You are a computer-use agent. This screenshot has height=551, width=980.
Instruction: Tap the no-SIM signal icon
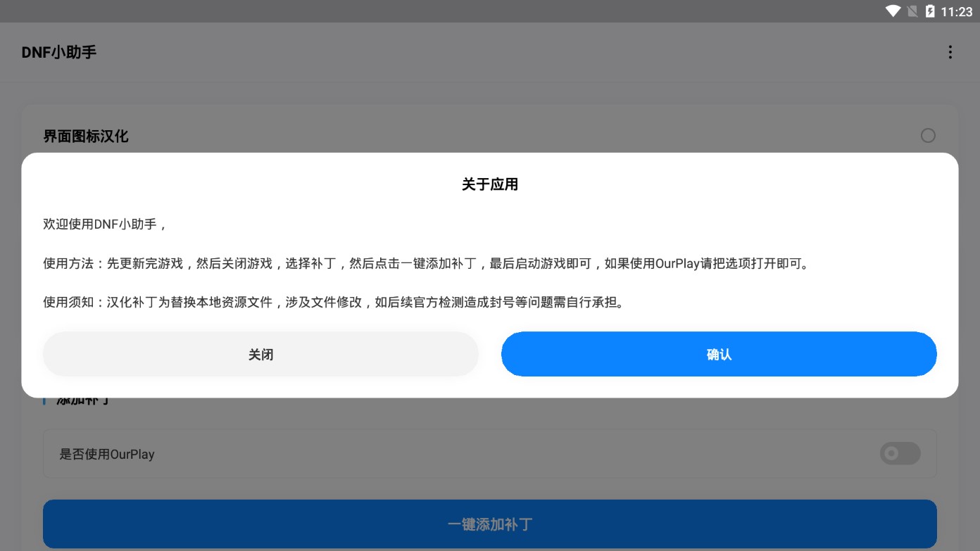tap(912, 11)
